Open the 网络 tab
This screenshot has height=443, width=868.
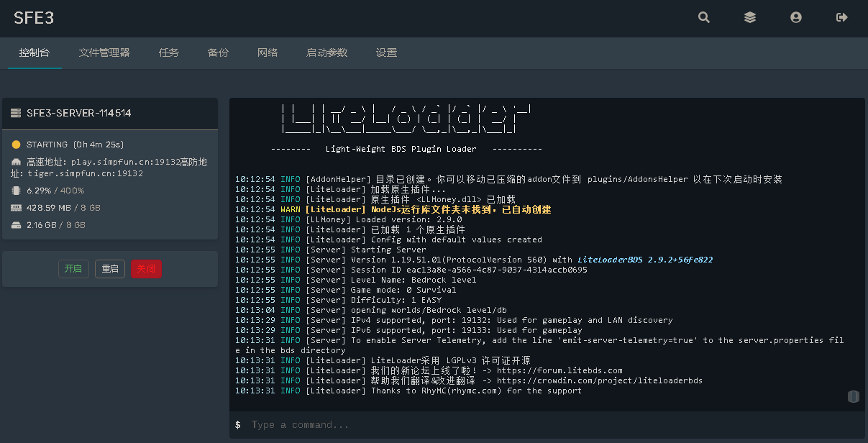[268, 52]
